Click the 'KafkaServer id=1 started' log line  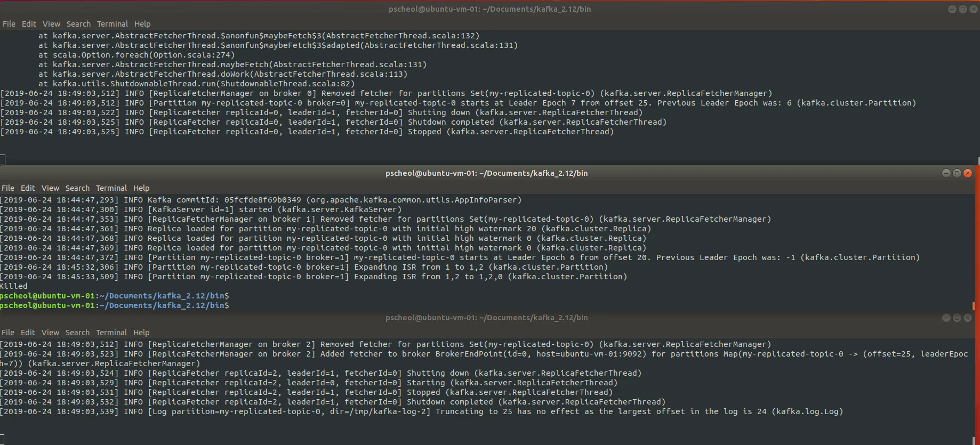pyautogui.click(x=201, y=209)
